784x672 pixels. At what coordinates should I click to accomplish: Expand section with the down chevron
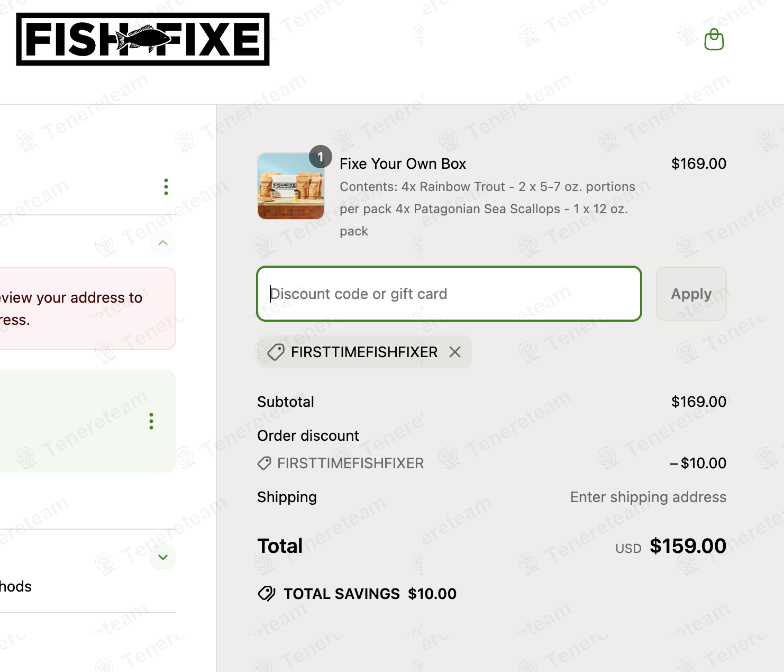click(163, 557)
